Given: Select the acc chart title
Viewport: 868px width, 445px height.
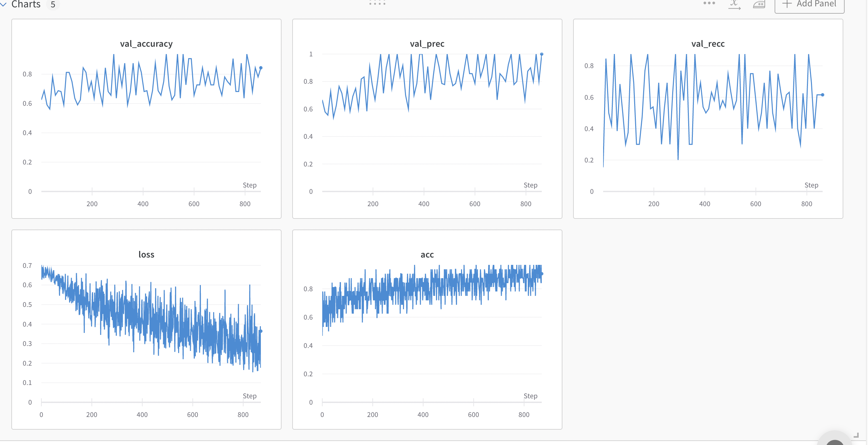Looking at the screenshot, I should click(427, 255).
